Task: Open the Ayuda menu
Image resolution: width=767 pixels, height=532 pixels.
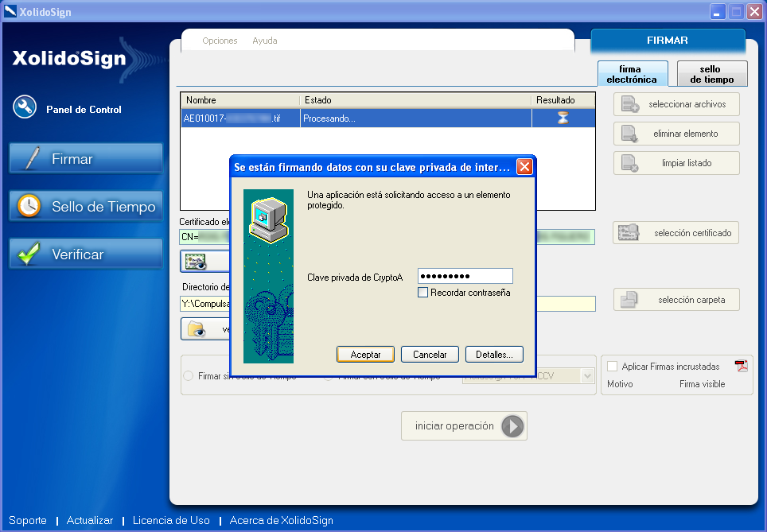Action: point(265,41)
